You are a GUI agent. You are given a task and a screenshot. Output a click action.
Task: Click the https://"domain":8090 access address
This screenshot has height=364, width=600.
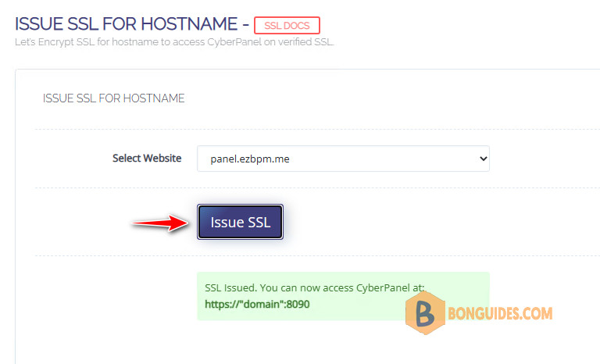pos(257,305)
